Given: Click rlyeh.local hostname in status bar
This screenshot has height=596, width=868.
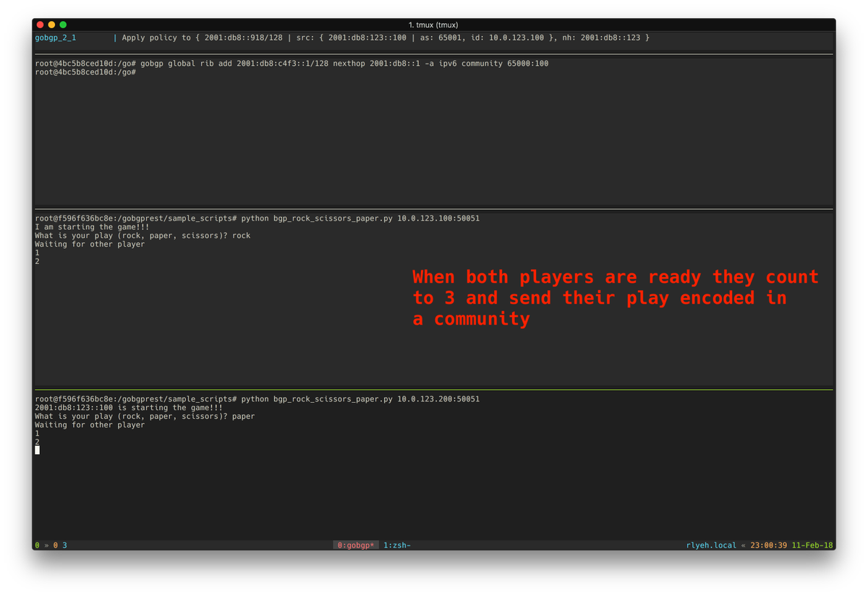Looking at the screenshot, I should click(711, 545).
